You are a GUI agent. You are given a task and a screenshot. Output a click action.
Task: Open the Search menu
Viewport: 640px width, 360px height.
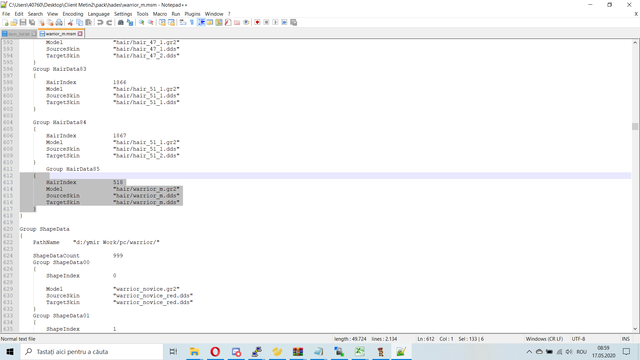[35, 14]
